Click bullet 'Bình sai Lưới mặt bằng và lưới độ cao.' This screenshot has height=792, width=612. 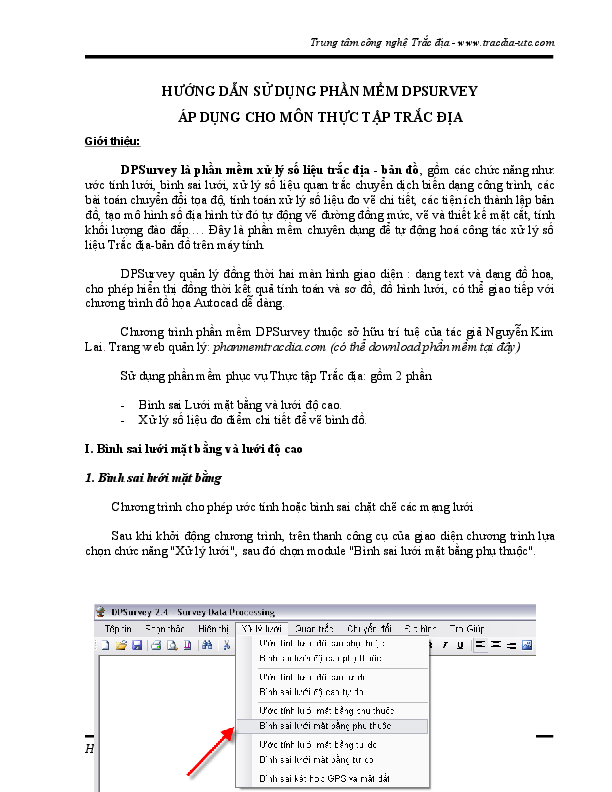point(240,405)
